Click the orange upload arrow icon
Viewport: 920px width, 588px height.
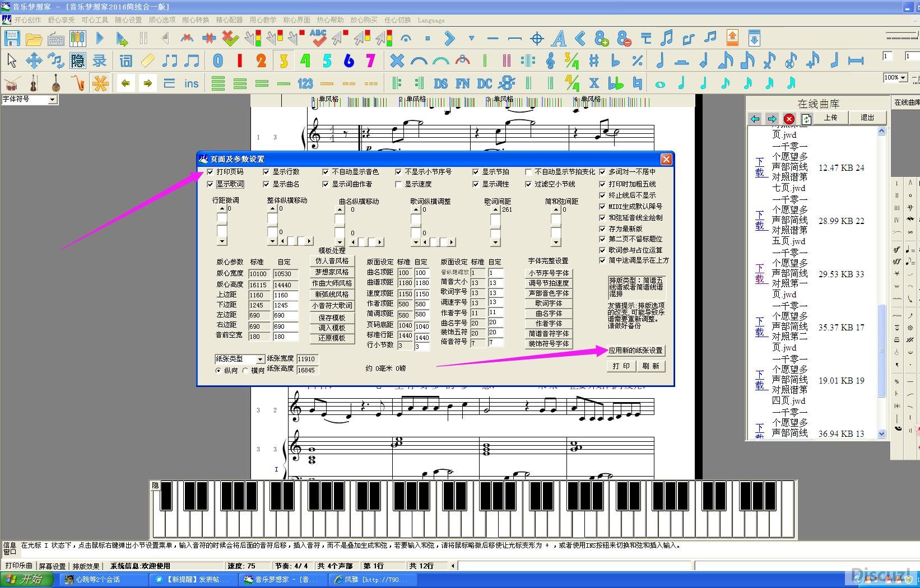pyautogui.click(x=732, y=38)
